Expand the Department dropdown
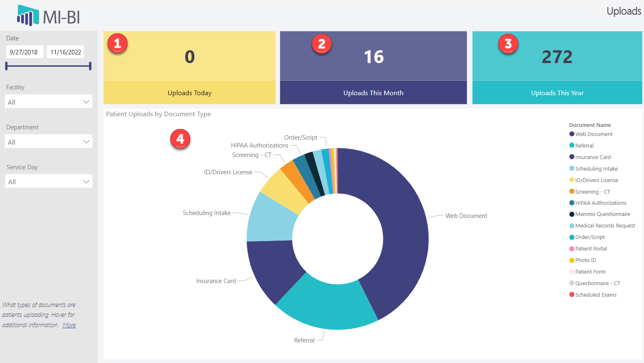 click(x=49, y=142)
